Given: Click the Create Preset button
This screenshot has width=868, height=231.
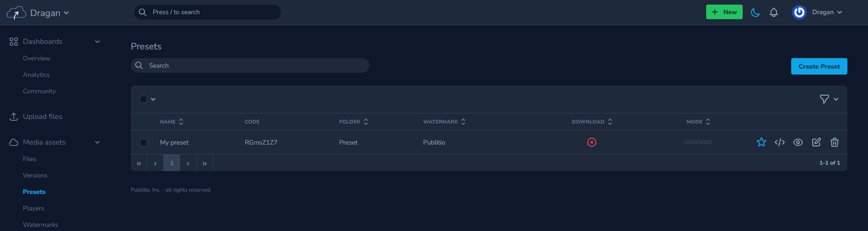Looking at the screenshot, I should (819, 66).
